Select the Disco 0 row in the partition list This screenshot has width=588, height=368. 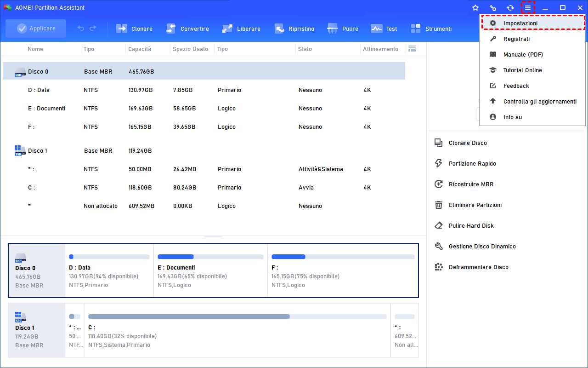point(204,71)
